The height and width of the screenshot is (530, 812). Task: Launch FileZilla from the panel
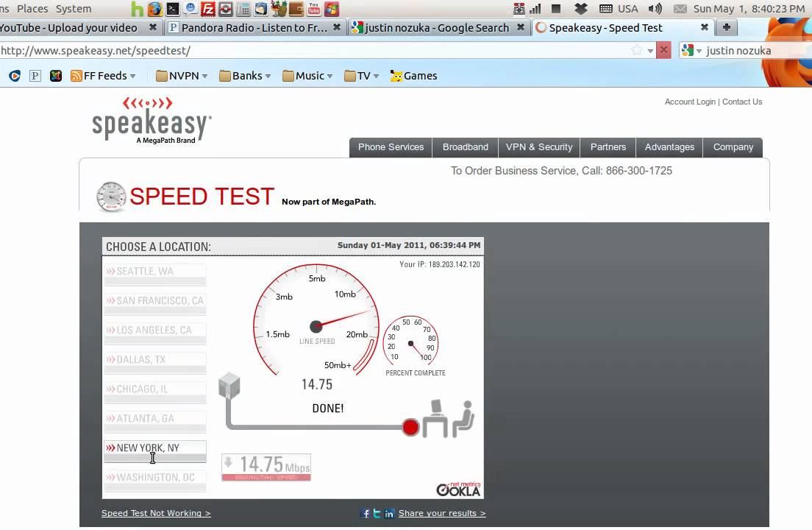pos(208,9)
